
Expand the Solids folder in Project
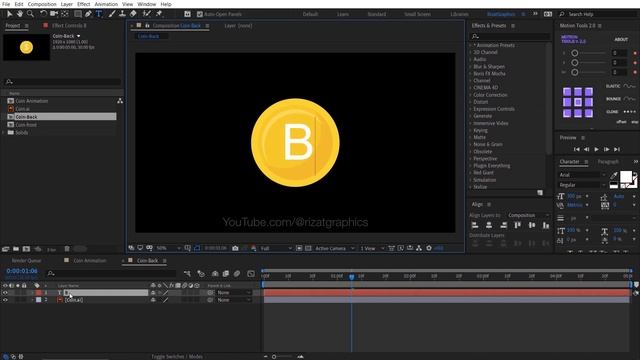[4, 133]
